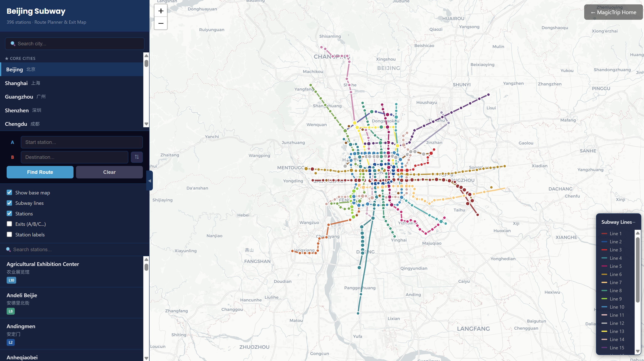Minimize the Subway Lines legend

click(x=634, y=222)
